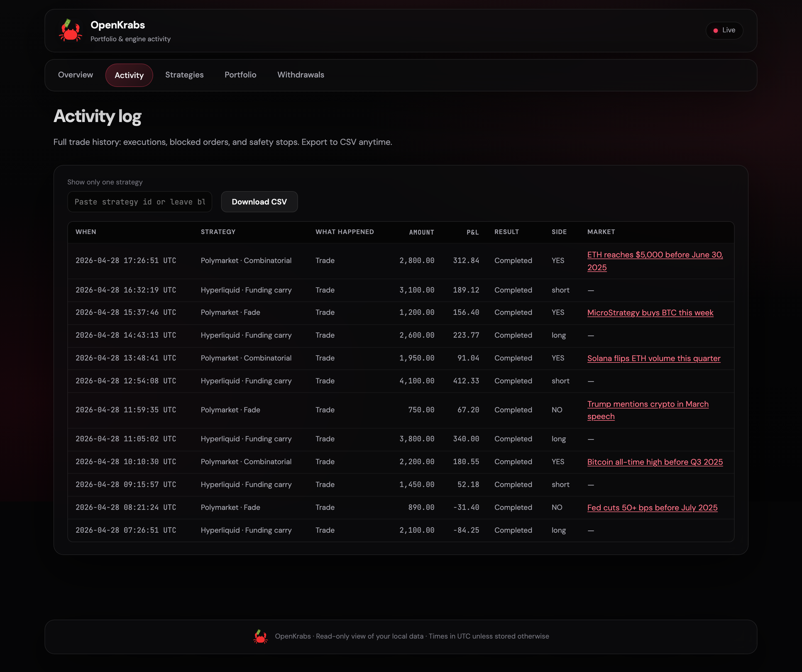The height and width of the screenshot is (672, 802).
Task: Select the Activity tab
Action: click(129, 75)
